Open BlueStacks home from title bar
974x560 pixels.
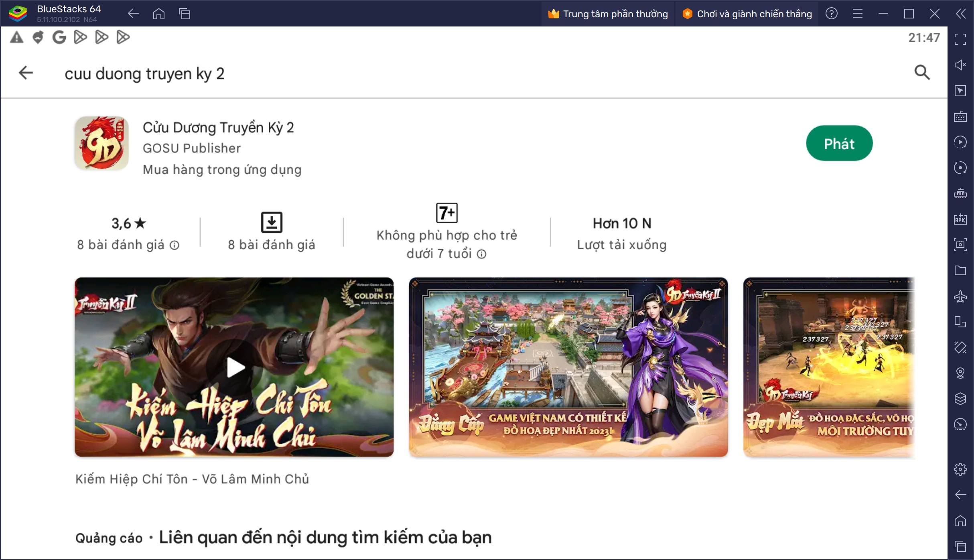pyautogui.click(x=159, y=14)
